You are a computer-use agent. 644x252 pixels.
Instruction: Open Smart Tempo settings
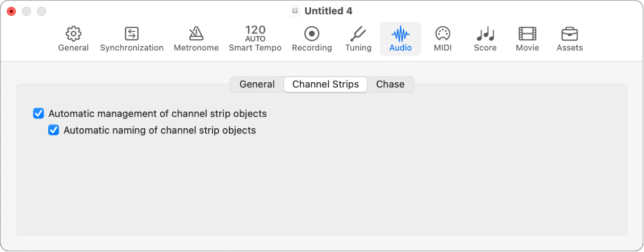(x=255, y=34)
